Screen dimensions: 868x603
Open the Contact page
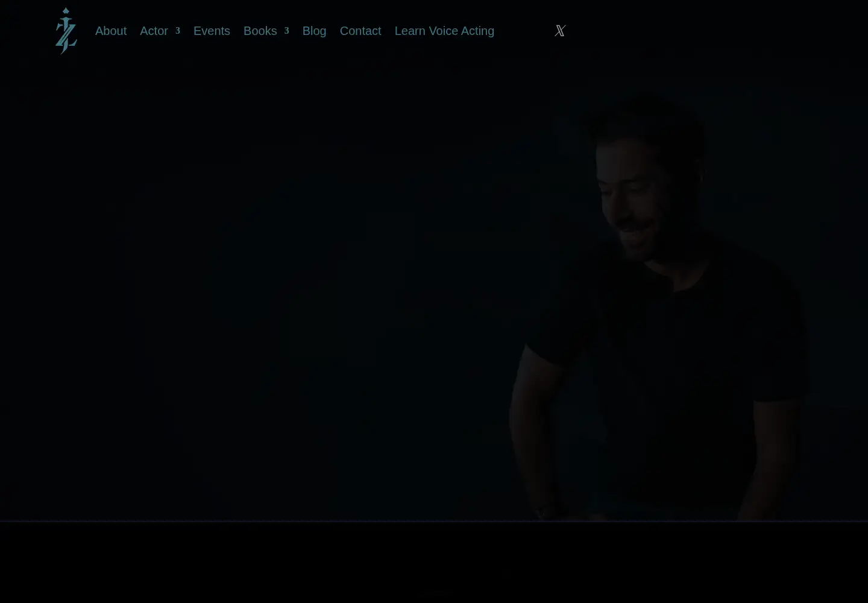click(360, 31)
